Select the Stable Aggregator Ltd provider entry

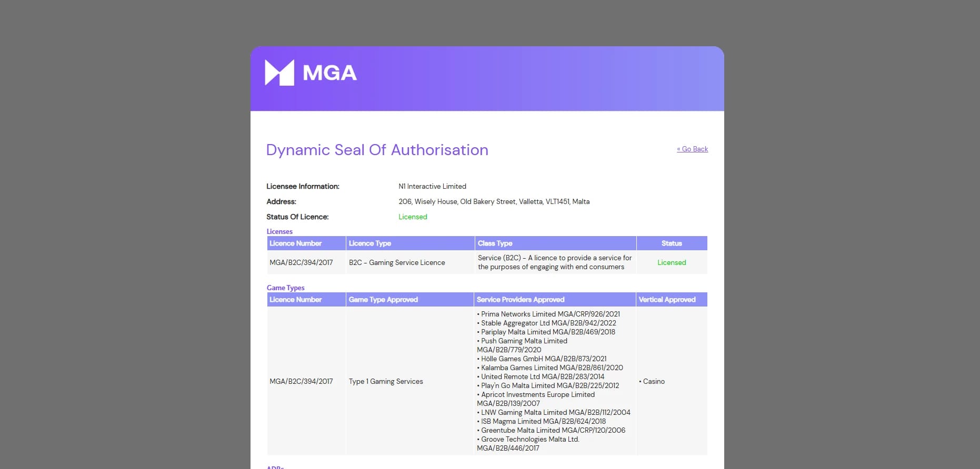click(546, 323)
